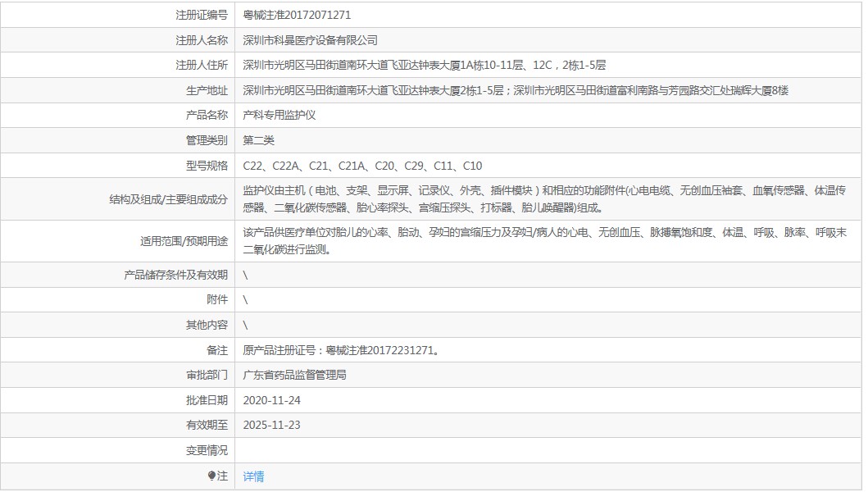
Task: Select approving department 广东省药品监督管理局
Action: pos(294,375)
